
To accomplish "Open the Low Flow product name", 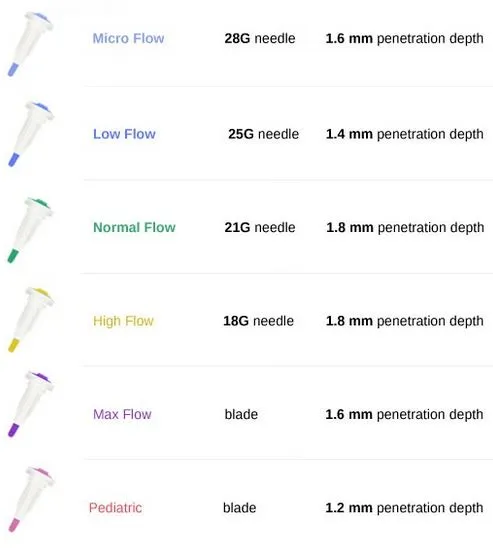I will [x=124, y=134].
